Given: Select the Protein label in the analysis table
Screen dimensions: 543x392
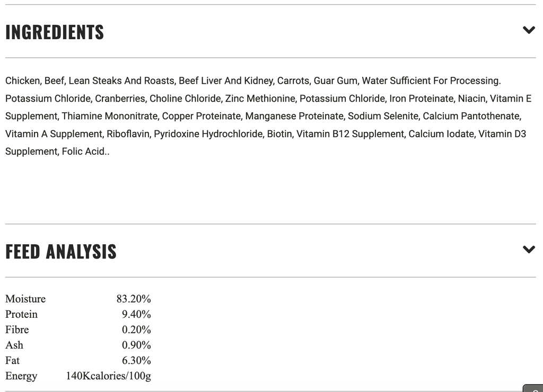Looking at the screenshot, I should pyautogui.click(x=21, y=314).
